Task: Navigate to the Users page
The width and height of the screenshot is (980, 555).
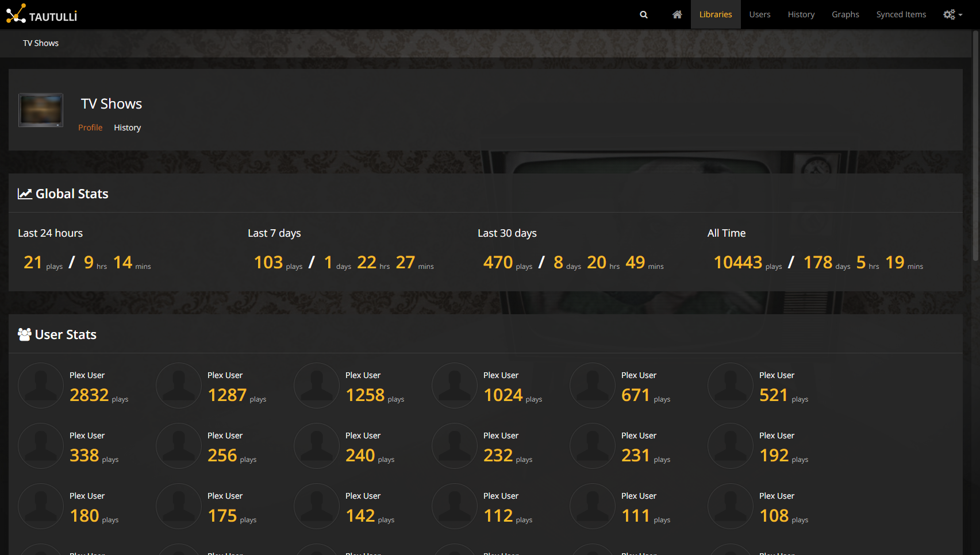Action: click(x=759, y=15)
